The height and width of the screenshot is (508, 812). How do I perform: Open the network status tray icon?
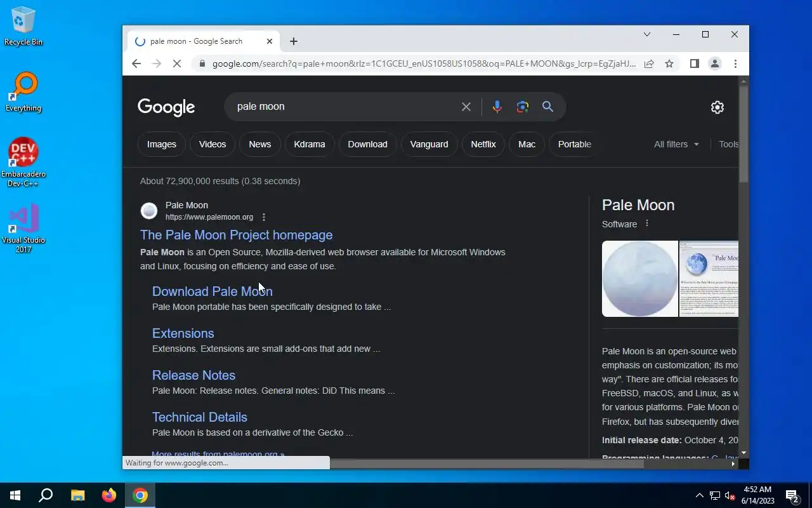point(715,495)
